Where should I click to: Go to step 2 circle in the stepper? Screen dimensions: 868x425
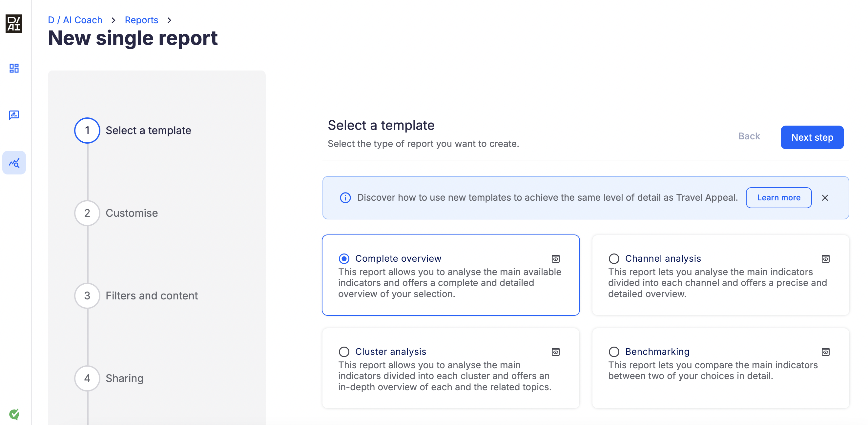click(87, 213)
